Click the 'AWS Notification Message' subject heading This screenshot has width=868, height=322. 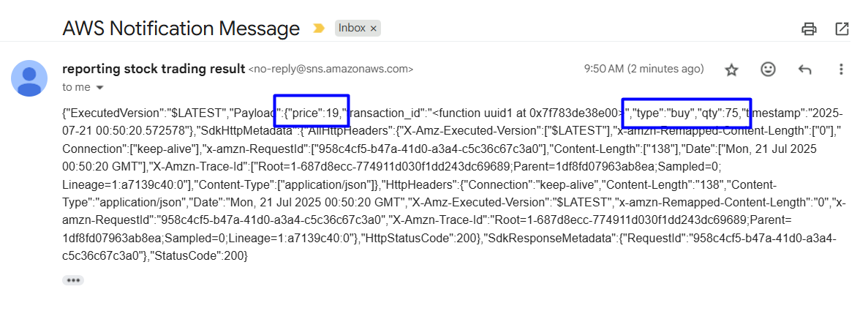(x=181, y=29)
